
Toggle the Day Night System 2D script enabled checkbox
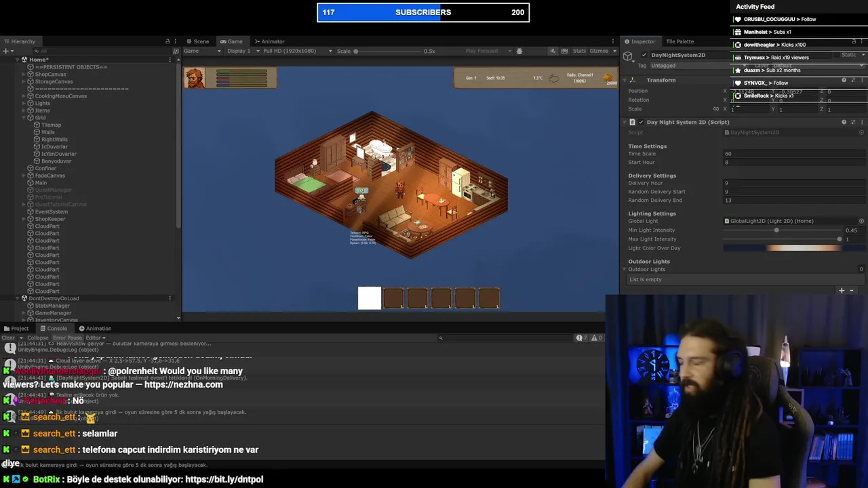[x=641, y=122]
